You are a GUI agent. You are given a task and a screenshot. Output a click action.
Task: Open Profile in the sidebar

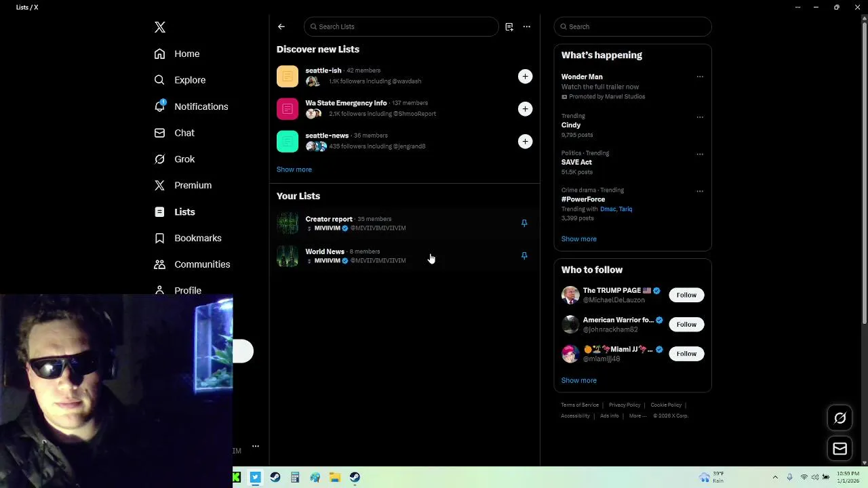point(178,290)
